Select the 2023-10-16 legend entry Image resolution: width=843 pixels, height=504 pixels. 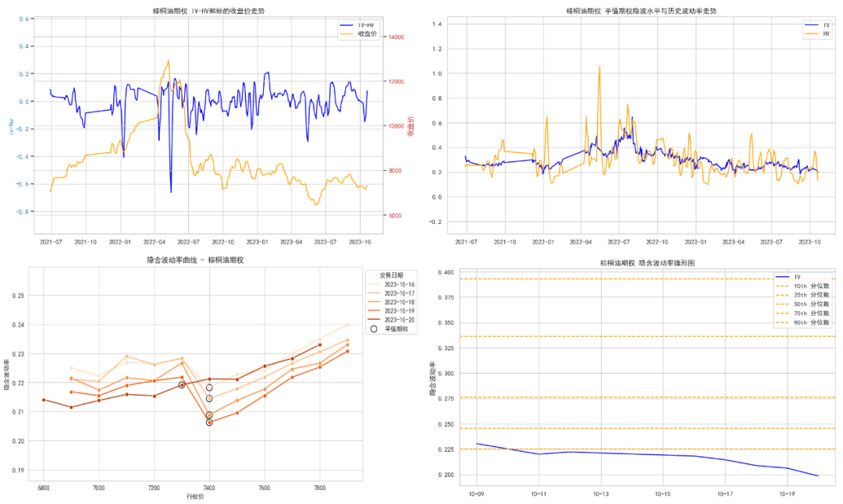coord(391,285)
